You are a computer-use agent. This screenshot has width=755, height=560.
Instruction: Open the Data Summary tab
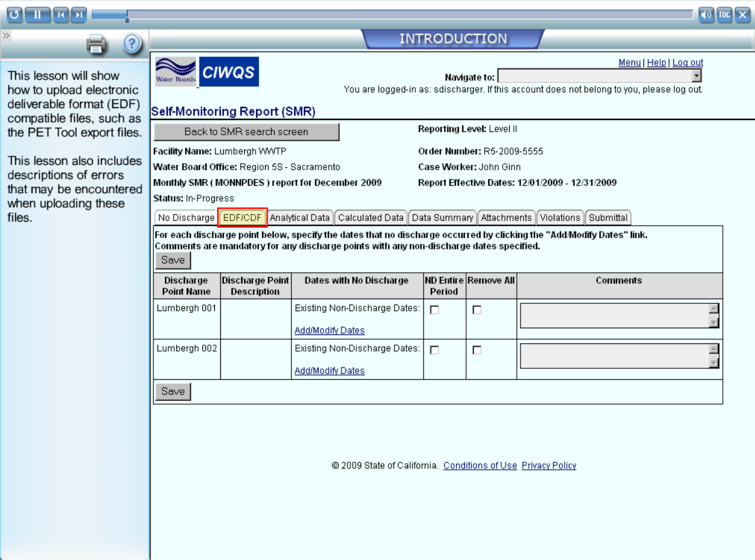[x=443, y=218]
